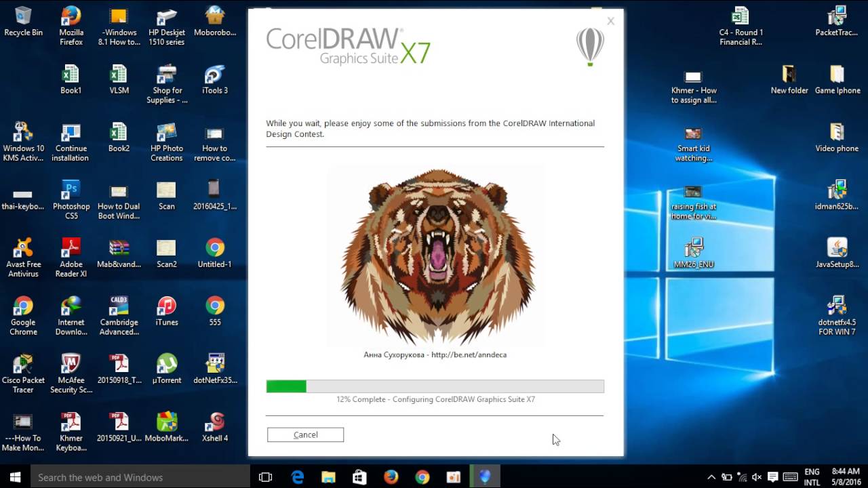Select the Cisco Packet Tracer icon

pyautogui.click(x=23, y=373)
